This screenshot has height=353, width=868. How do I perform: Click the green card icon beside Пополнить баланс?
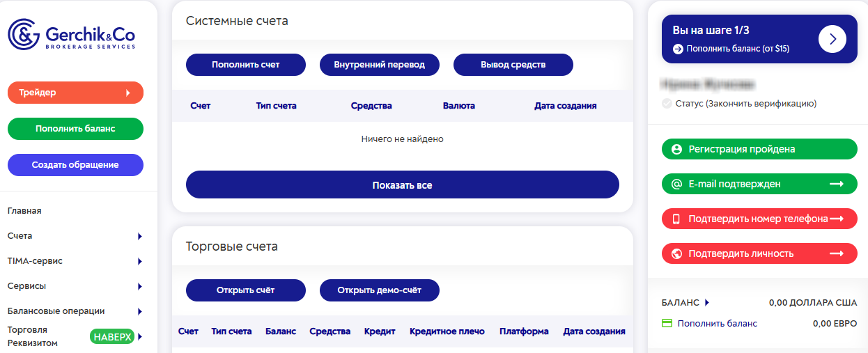pyautogui.click(x=667, y=324)
